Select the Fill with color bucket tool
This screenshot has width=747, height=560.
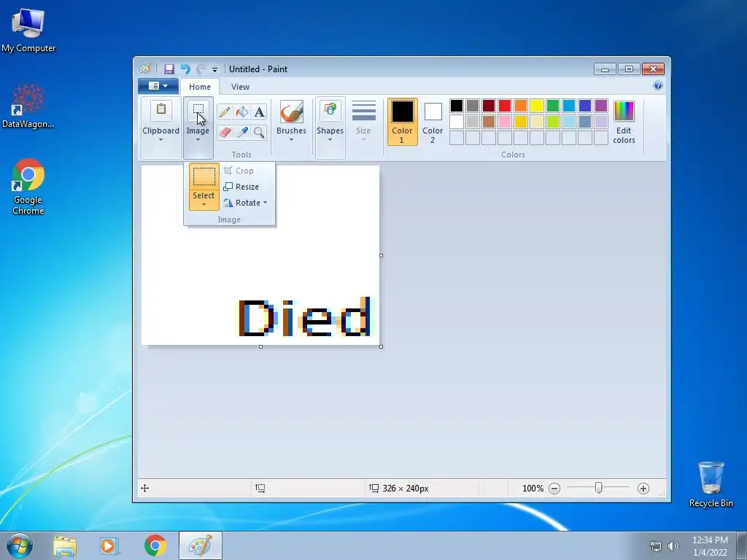point(242,112)
